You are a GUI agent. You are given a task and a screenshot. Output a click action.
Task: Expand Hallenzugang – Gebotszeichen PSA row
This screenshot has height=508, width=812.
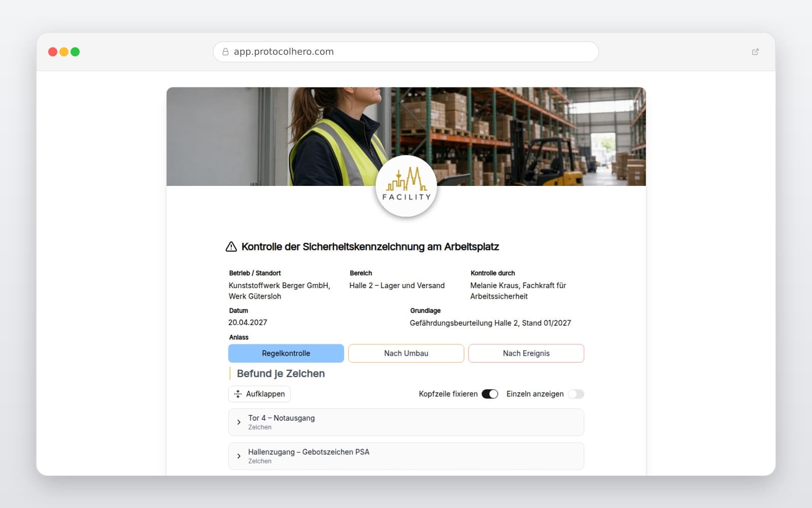(x=406, y=456)
